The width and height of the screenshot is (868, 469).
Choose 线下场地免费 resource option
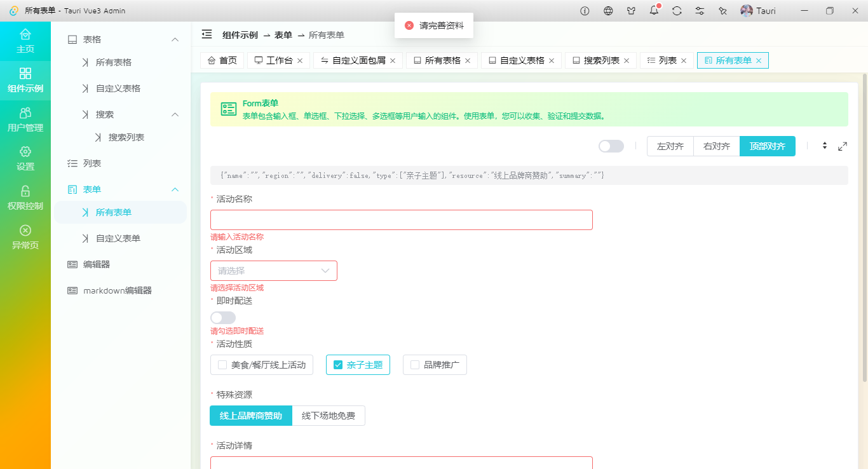(328, 416)
